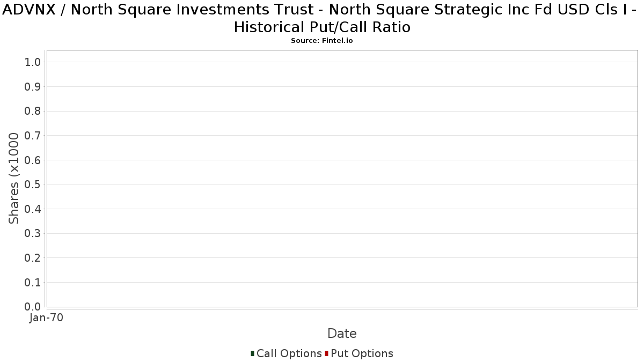Screen dimensions: 644x362
Task: Click the 0.0 y-axis tick label
Action: [33, 307]
